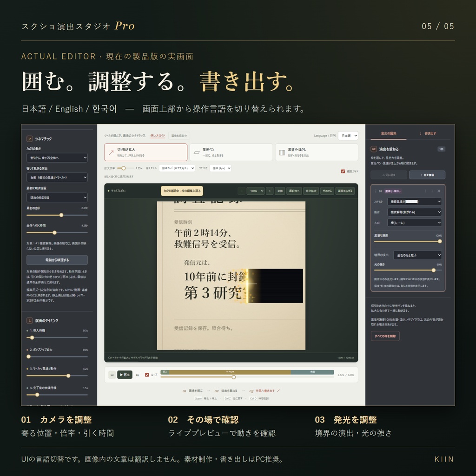Open the 枠スタイル dropdown
This screenshot has height=476, width=476.
tap(177, 168)
